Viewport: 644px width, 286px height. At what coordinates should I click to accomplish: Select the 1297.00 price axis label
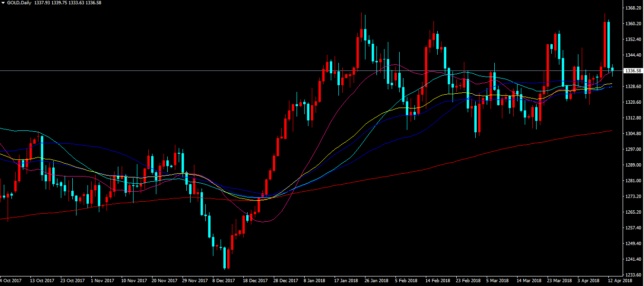634,149
